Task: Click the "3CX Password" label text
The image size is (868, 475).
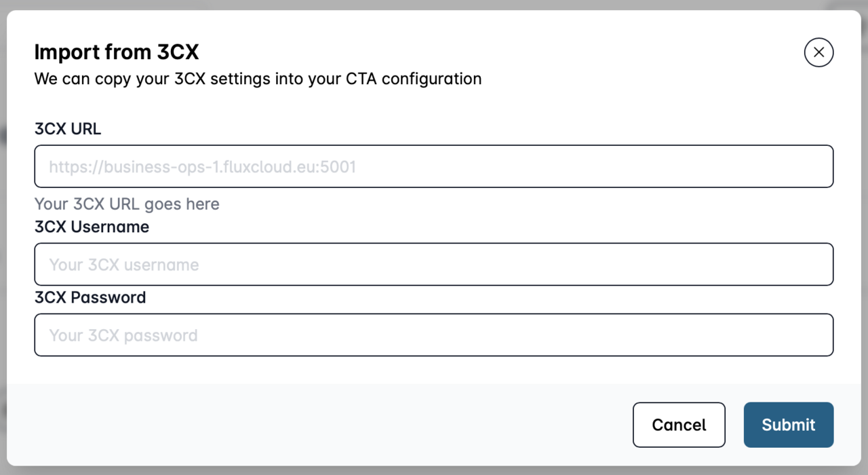Action: pyautogui.click(x=90, y=297)
